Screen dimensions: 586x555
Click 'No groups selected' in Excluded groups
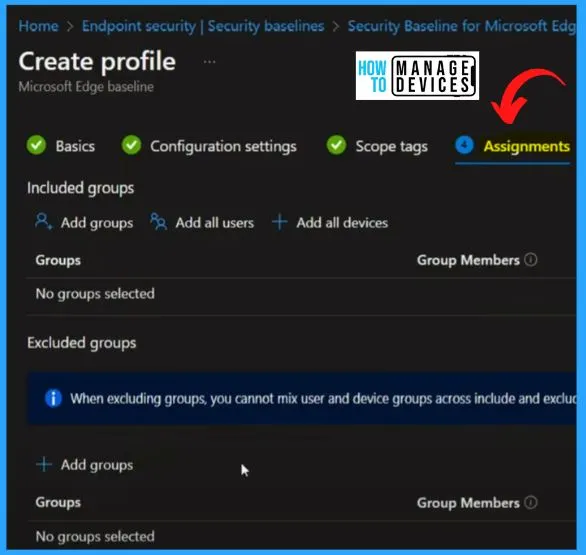95,537
